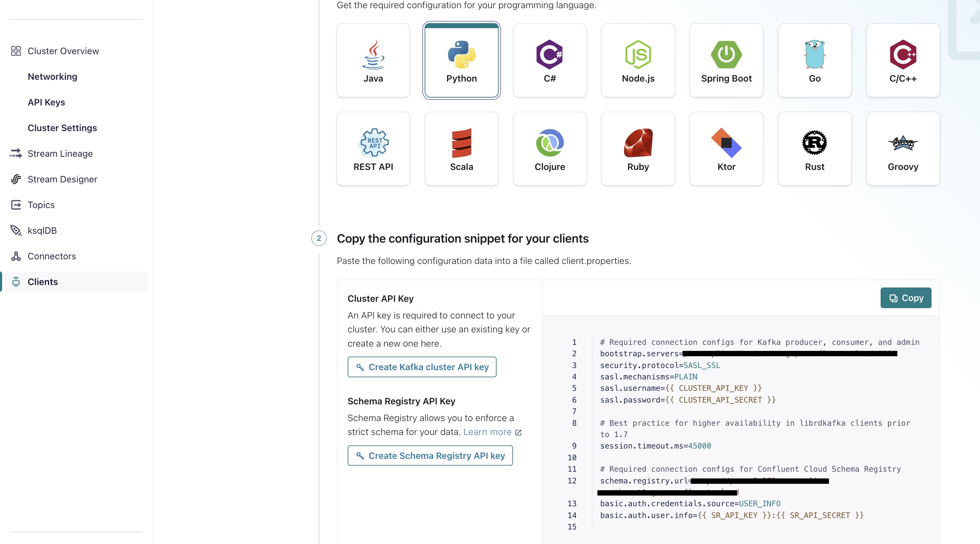The height and width of the screenshot is (544, 980).
Task: Select the Rust language tile
Action: [814, 149]
